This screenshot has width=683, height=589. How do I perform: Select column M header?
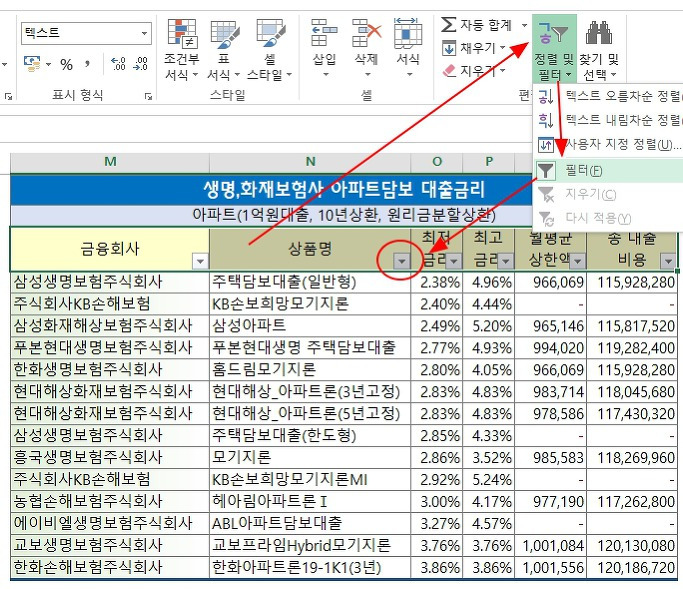click(x=110, y=162)
